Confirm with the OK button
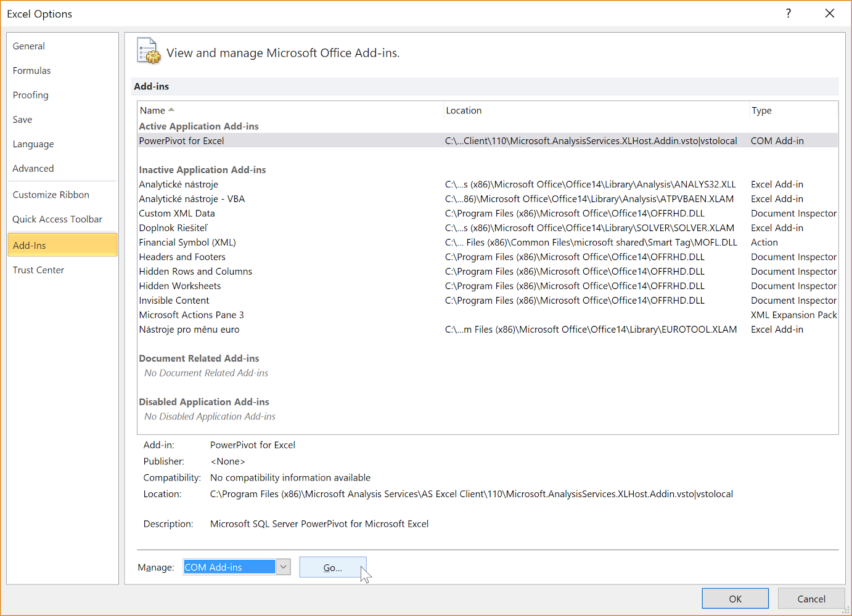This screenshot has width=852, height=616. pyautogui.click(x=735, y=599)
